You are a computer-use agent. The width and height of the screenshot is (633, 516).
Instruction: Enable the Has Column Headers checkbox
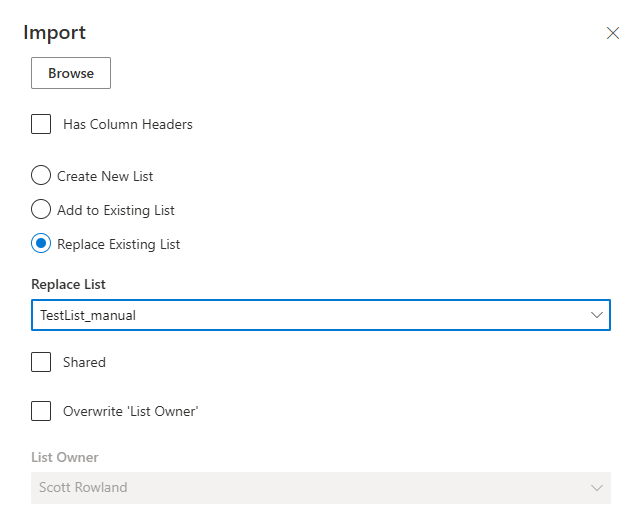41,124
